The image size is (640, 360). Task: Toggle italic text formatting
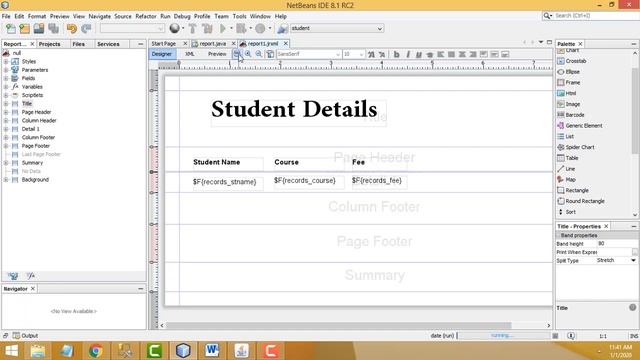[408, 54]
